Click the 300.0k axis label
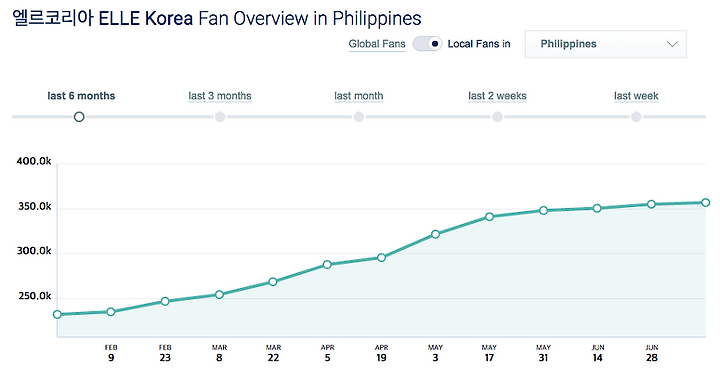Image resolution: width=720 pixels, height=379 pixels. point(34,251)
